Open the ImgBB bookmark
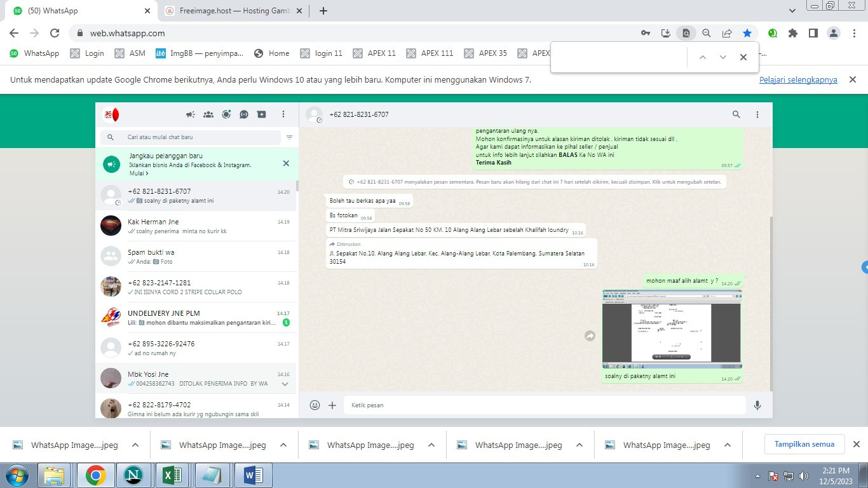The height and width of the screenshot is (488, 868). pos(200,53)
